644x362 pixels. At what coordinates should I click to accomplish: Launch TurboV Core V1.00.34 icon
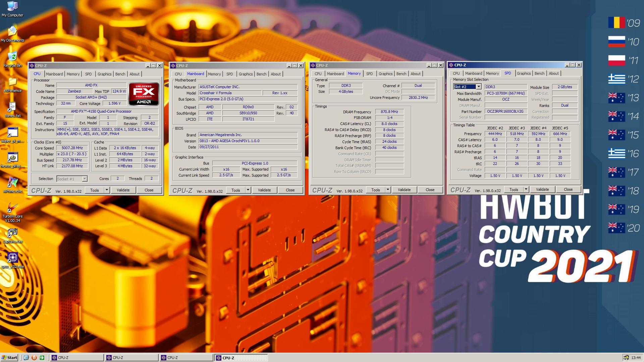coord(12,212)
